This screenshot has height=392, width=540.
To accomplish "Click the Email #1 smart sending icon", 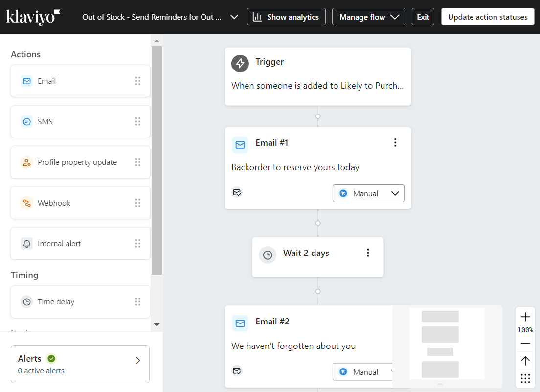I will (237, 192).
